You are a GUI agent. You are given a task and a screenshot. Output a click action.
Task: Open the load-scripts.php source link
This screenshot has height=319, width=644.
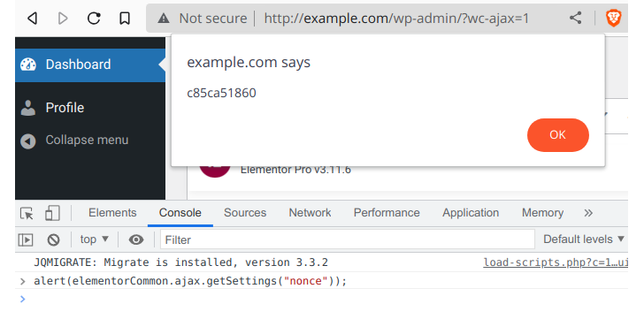point(556,262)
